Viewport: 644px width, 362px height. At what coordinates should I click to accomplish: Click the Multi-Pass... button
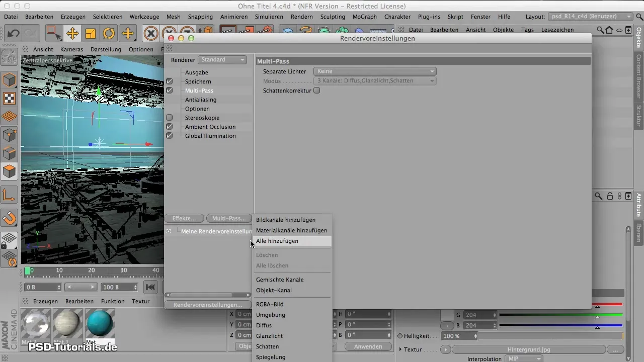pos(229,218)
